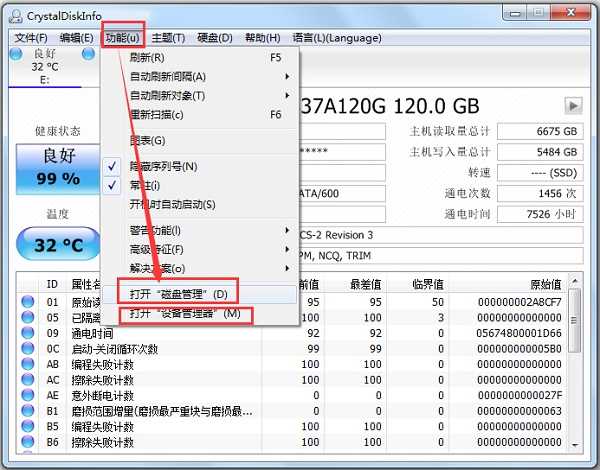Click the ---- (SSD) rotation rate field
The image size is (600, 470).
pos(540,173)
